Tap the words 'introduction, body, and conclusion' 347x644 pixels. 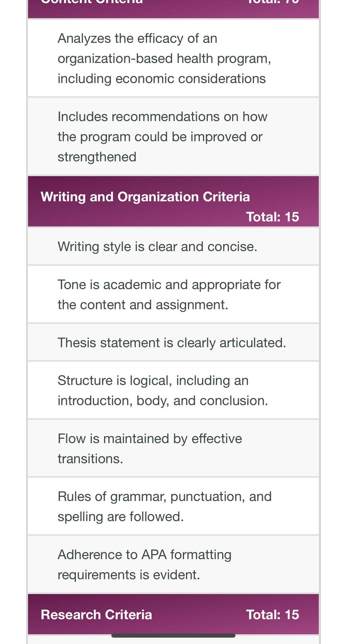coord(163,401)
